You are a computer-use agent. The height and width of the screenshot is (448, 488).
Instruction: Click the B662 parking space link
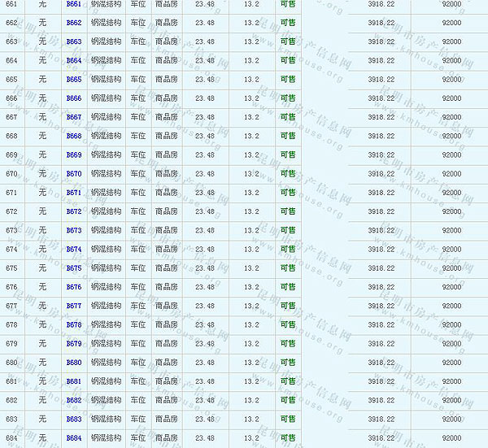(x=73, y=23)
